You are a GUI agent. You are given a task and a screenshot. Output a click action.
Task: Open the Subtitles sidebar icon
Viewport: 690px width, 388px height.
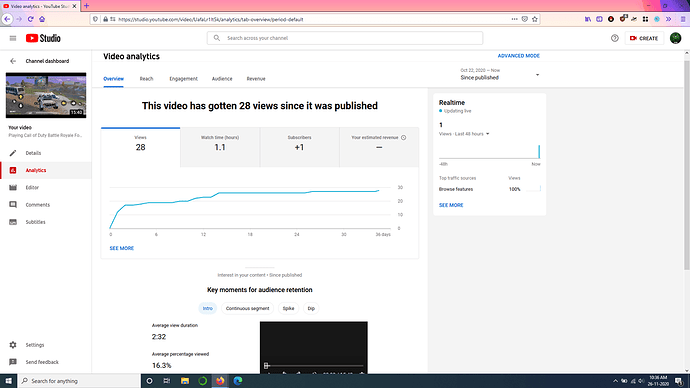click(13, 222)
